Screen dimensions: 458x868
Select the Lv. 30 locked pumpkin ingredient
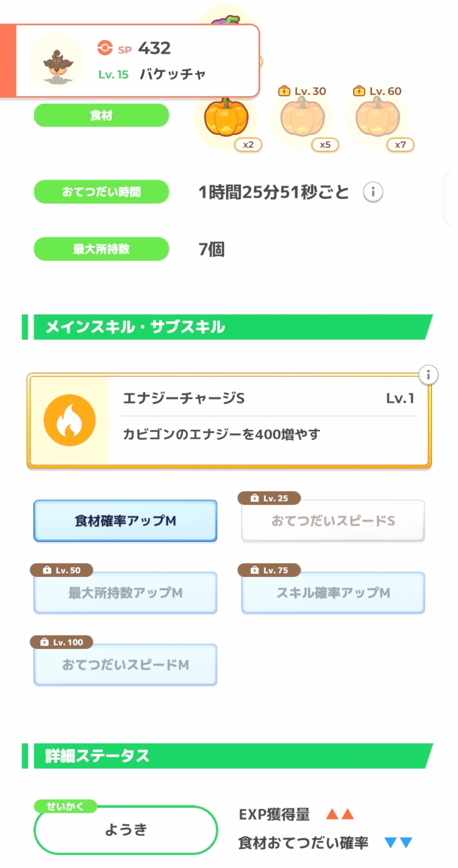(302, 118)
